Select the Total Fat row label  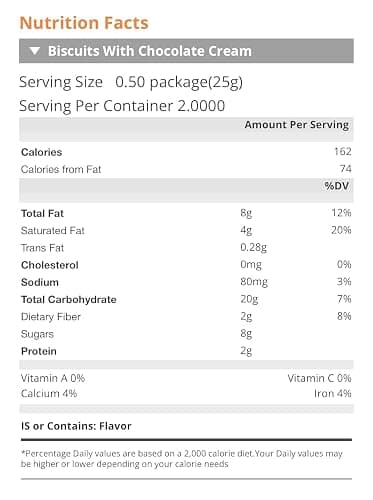pos(42,213)
